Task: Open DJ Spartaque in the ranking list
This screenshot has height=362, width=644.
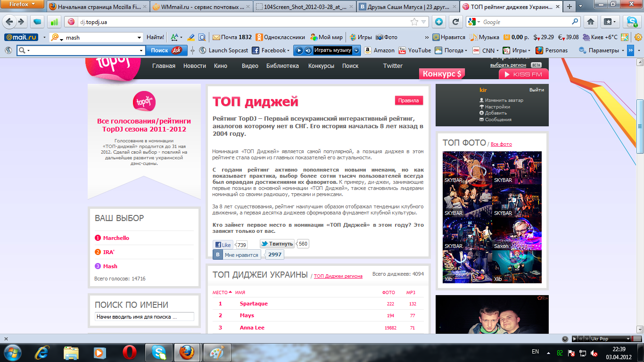Action: pos(254,304)
